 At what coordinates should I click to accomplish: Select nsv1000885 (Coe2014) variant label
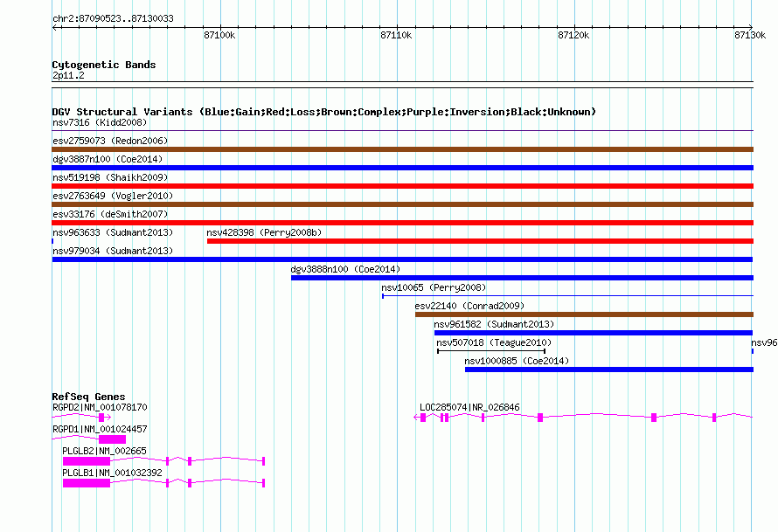click(517, 361)
